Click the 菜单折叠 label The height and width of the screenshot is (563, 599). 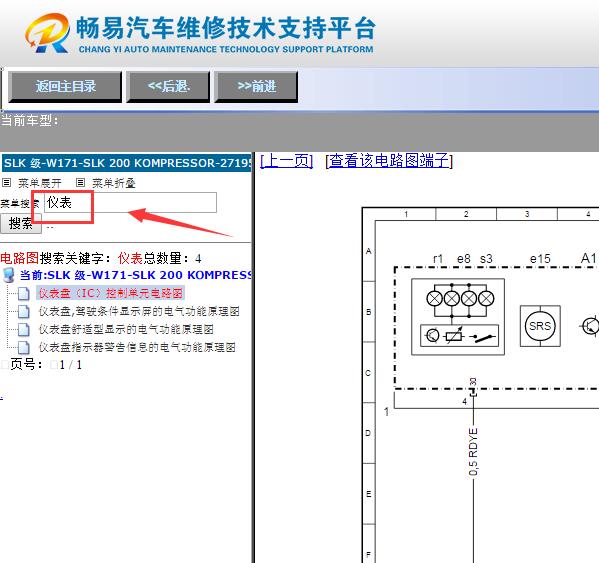click(114, 183)
